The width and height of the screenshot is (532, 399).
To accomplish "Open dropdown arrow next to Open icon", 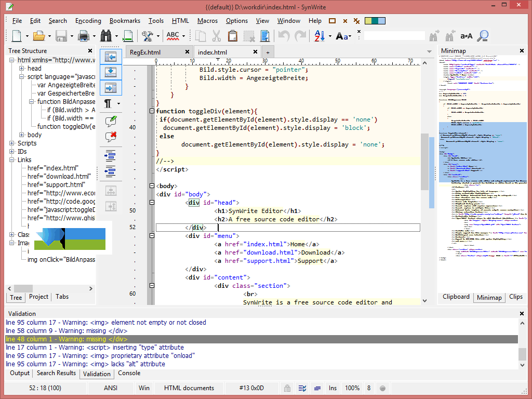I will click(x=49, y=36).
